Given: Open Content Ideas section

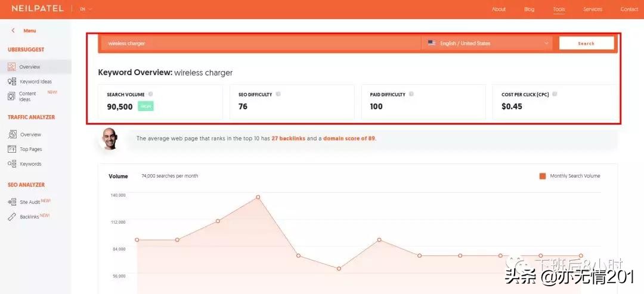Looking at the screenshot, I should coord(27,97).
